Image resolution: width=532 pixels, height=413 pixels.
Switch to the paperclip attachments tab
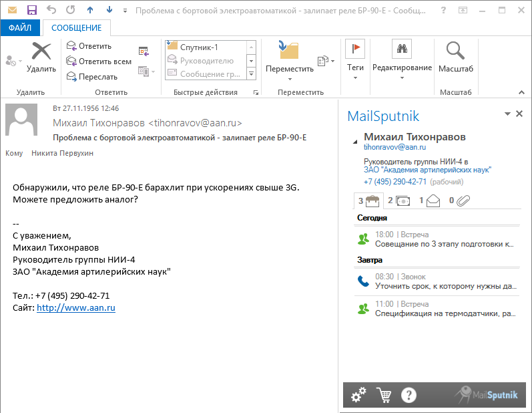460,200
